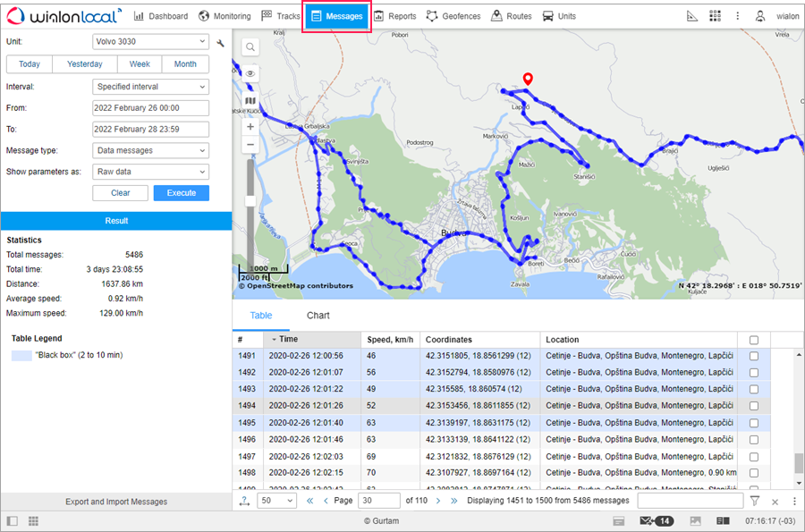Click the map search magnifier icon
805x532 pixels.
(x=250, y=47)
